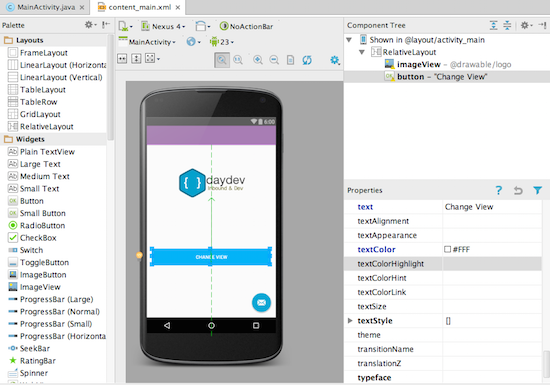This screenshot has height=385, width=550.
Task: Close the MainActivity.java tab
Action: tap(82, 7)
